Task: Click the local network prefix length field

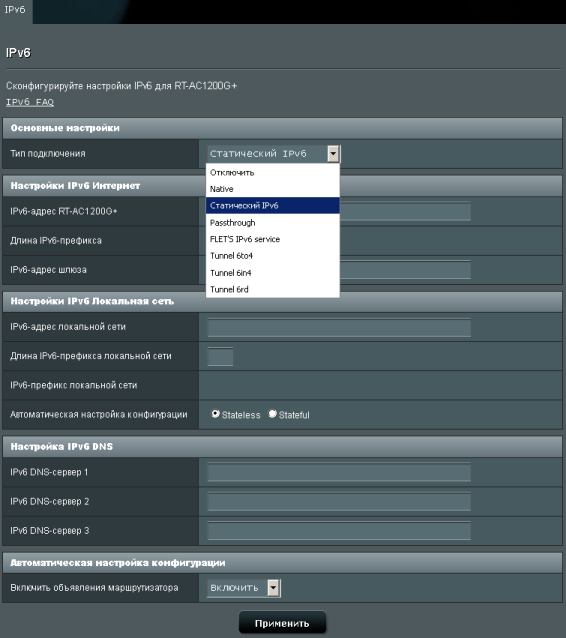Action: point(220,357)
